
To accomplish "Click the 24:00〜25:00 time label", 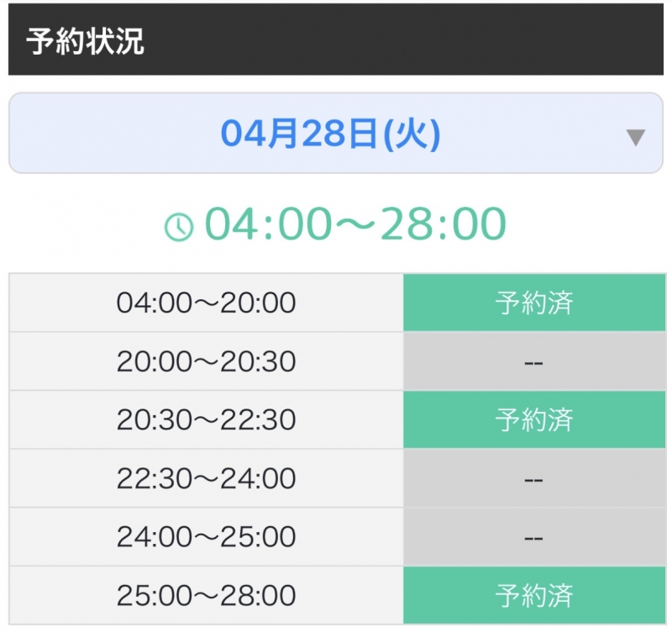I will (205, 536).
